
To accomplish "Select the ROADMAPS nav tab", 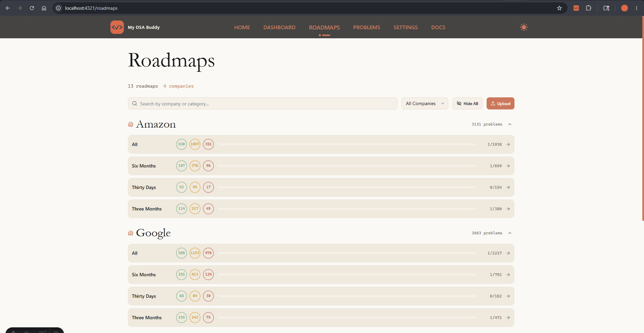I will 325,27.
